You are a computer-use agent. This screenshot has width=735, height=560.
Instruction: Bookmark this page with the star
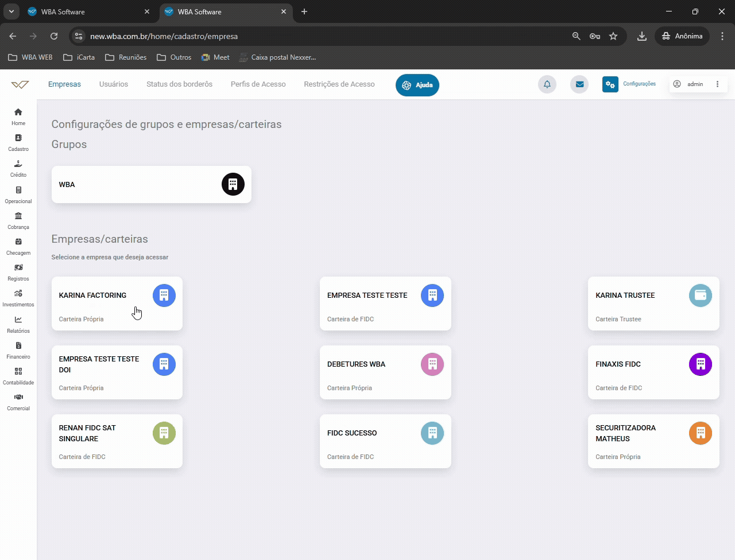[x=613, y=36]
